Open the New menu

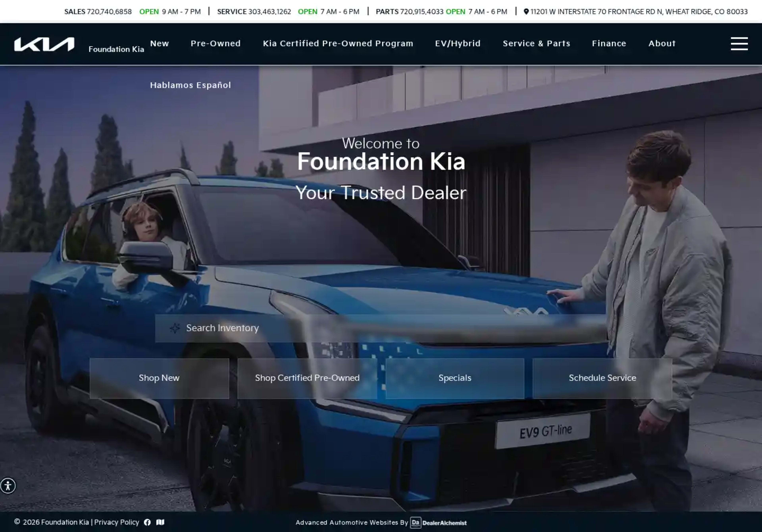160,43
